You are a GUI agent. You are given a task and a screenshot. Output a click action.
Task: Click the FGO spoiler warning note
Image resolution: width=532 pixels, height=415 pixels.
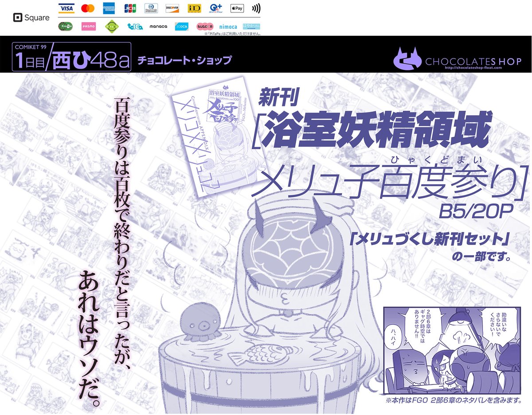453,401
